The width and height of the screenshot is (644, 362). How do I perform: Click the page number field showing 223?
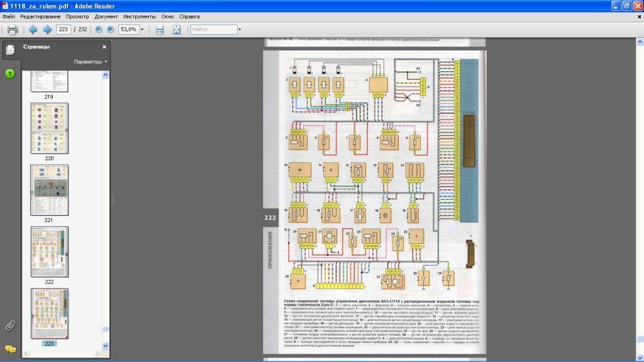tap(64, 30)
